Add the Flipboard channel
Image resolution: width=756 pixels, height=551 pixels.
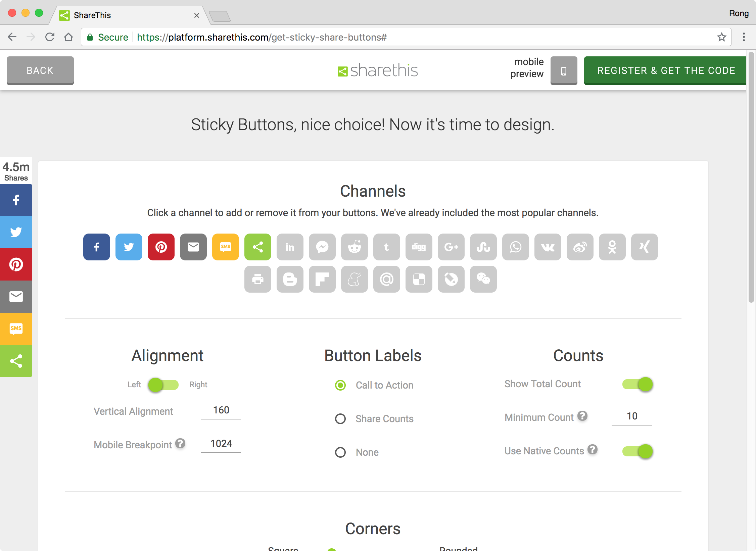point(322,279)
